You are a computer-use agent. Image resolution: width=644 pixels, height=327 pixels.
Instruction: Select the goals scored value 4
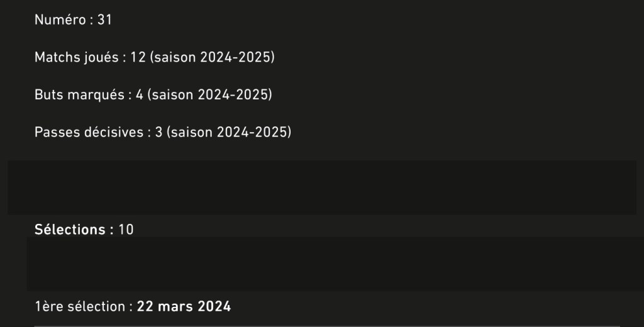pos(140,95)
